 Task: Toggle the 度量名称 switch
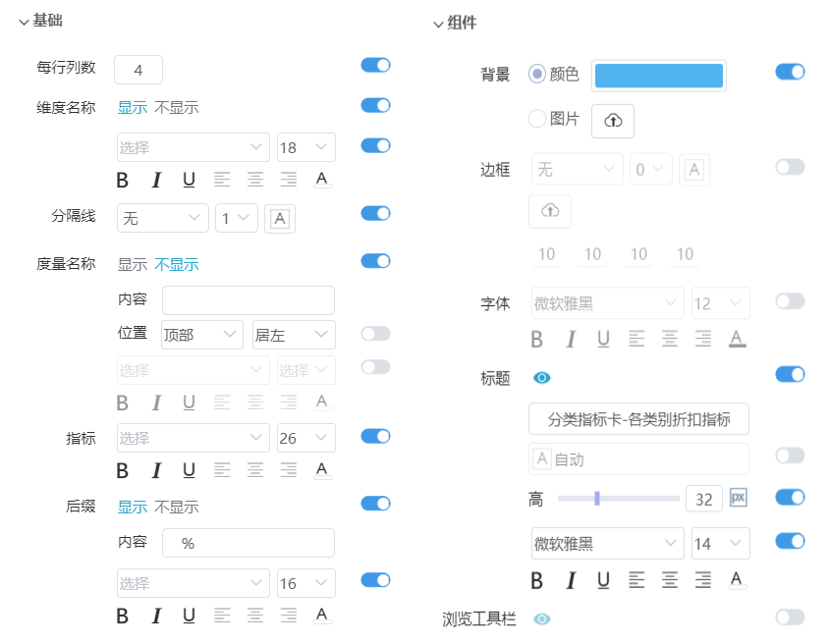[x=375, y=261]
